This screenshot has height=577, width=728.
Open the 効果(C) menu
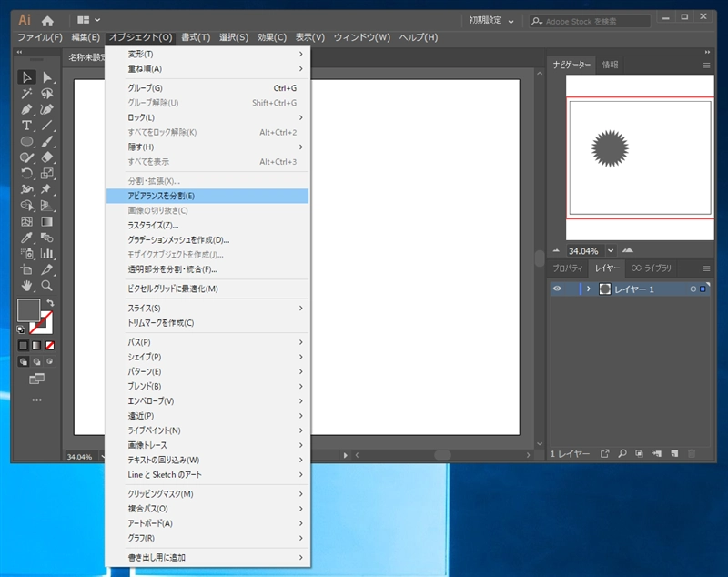[271, 37]
